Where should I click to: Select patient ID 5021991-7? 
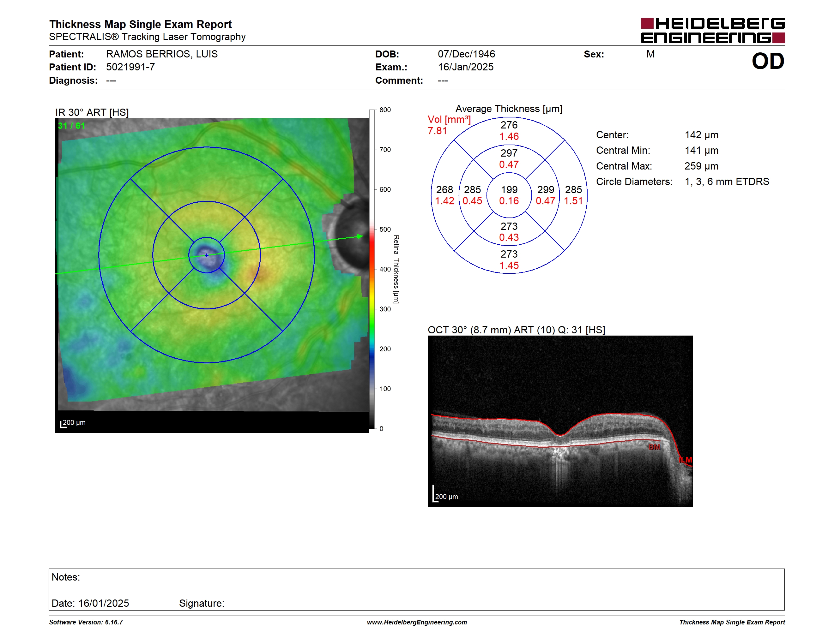(130, 67)
